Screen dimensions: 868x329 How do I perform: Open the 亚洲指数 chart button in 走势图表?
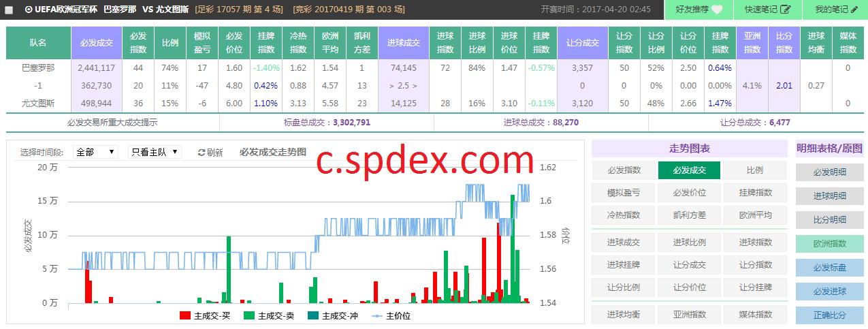click(689, 315)
